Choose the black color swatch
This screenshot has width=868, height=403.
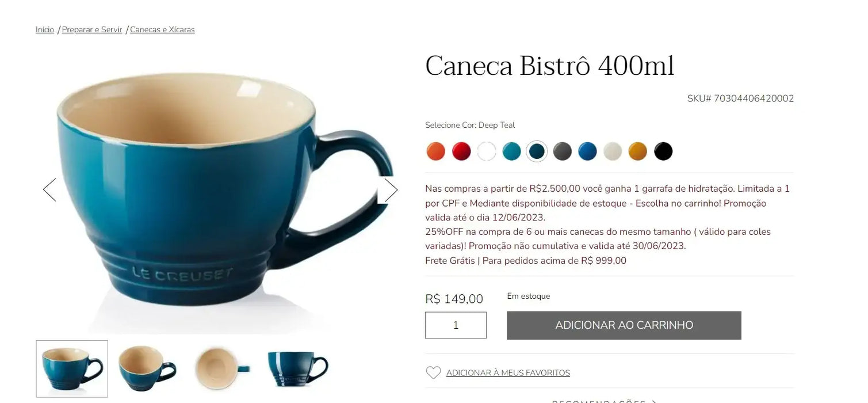663,151
